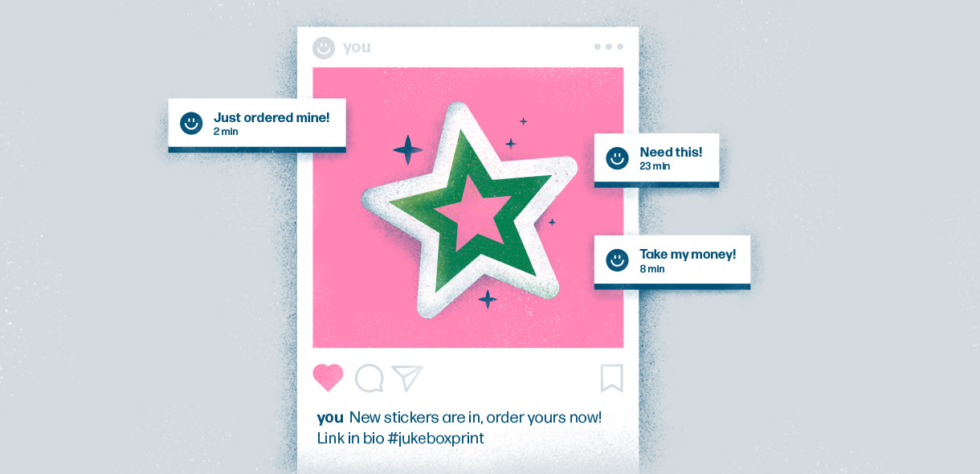Open the 'Just ordered mine!' notification
980x474 pixels.
coord(257,125)
